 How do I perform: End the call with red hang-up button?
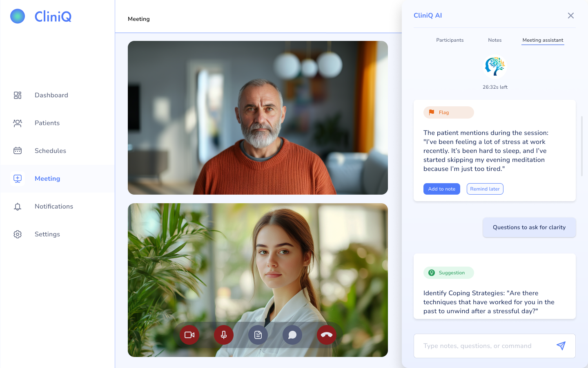pos(327,335)
